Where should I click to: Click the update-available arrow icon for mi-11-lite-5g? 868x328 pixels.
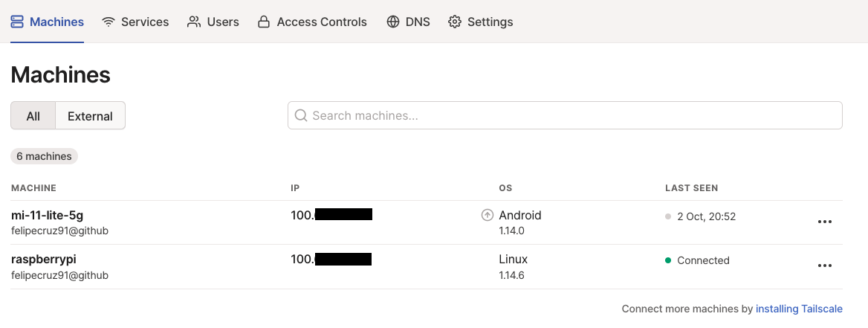[x=488, y=216]
